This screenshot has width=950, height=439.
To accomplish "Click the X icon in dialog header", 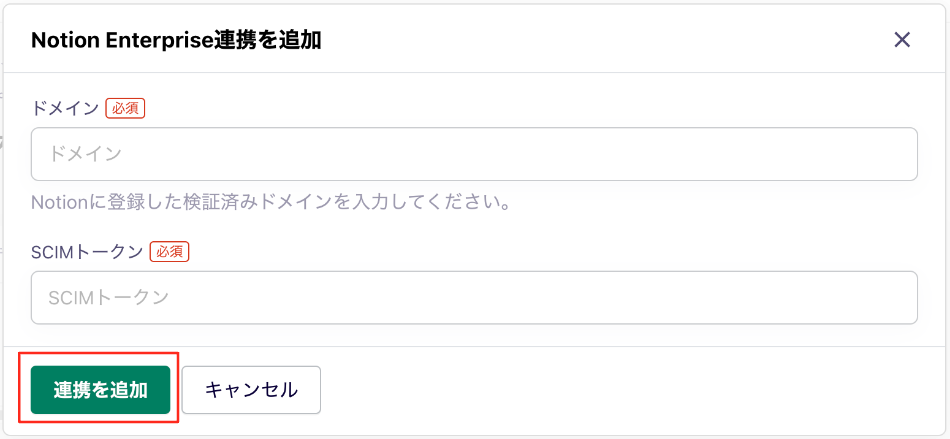I will [x=902, y=40].
